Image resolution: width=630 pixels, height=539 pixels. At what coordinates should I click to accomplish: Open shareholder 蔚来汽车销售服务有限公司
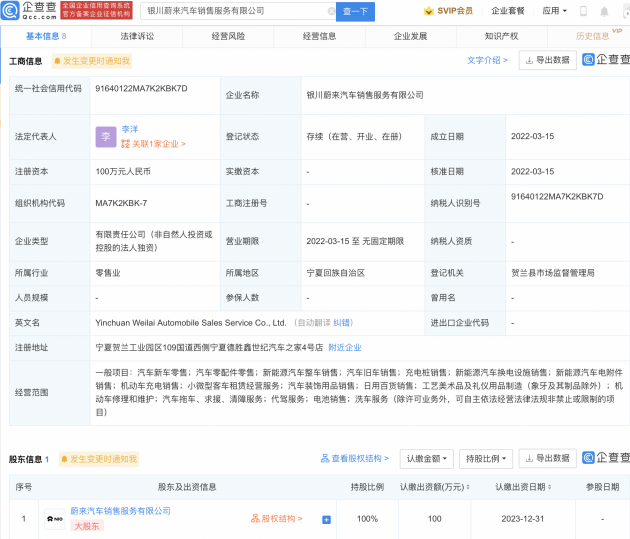pos(121,511)
